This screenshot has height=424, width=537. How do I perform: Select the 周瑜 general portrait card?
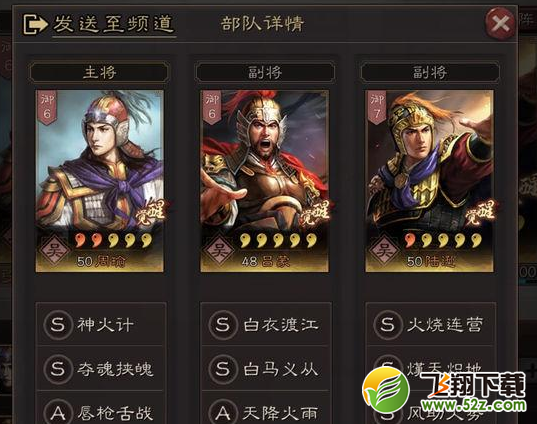pos(100,181)
